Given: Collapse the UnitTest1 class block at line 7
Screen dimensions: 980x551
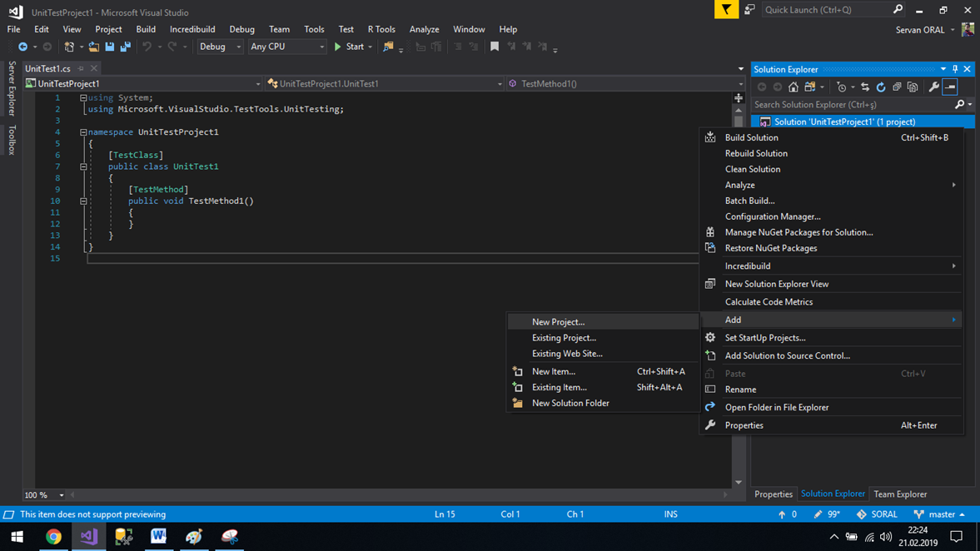Looking at the screenshot, I should (x=83, y=166).
